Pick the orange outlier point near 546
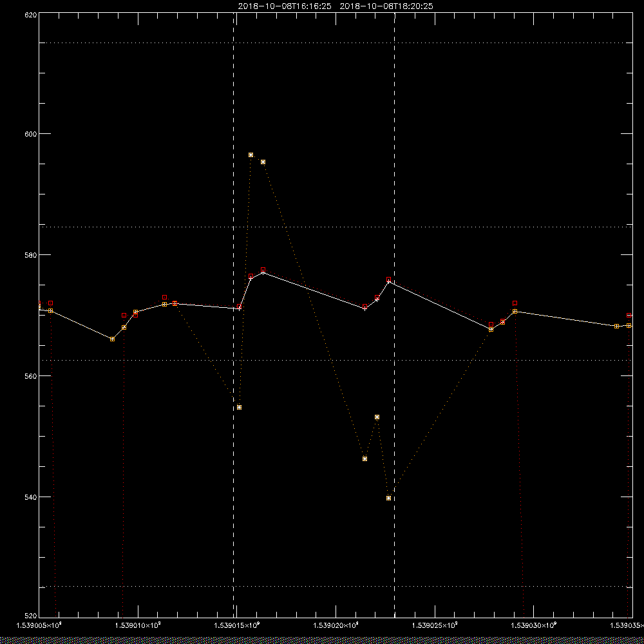 pos(365,459)
